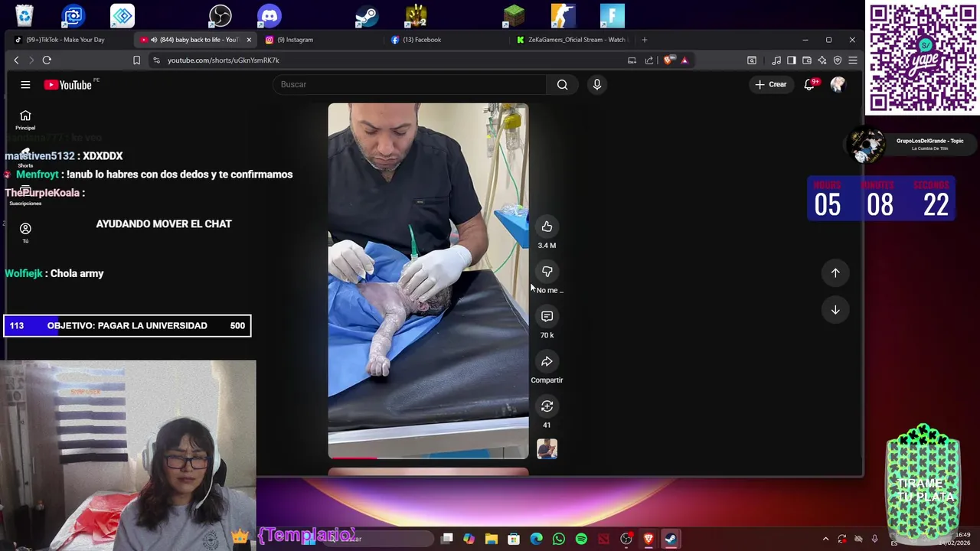Open YouTube notifications bell
The height and width of the screenshot is (551, 980).
coord(809,84)
